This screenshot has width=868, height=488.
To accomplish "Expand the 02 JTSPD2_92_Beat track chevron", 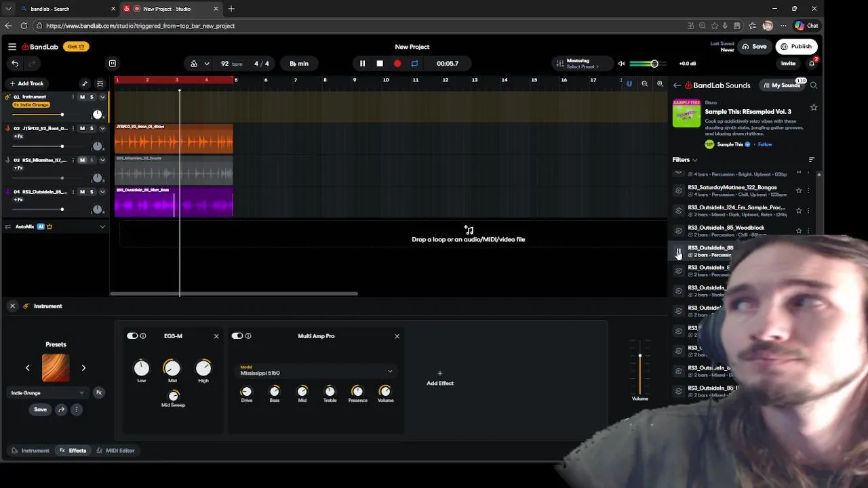I will (x=102, y=128).
